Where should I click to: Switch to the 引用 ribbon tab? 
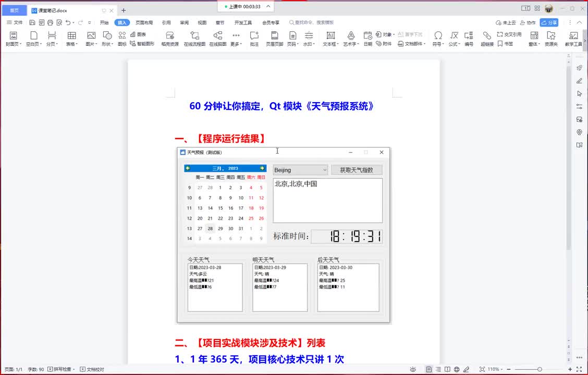pyautogui.click(x=166, y=22)
